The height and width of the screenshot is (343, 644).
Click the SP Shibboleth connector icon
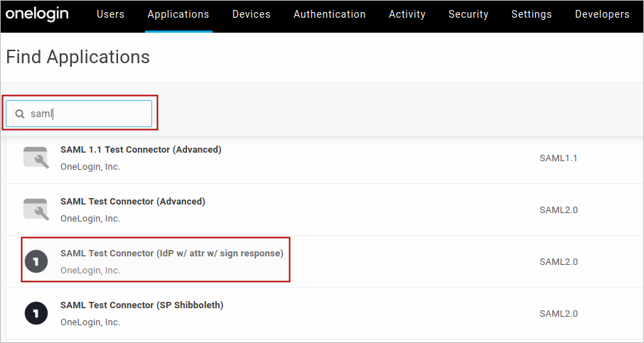tap(36, 313)
